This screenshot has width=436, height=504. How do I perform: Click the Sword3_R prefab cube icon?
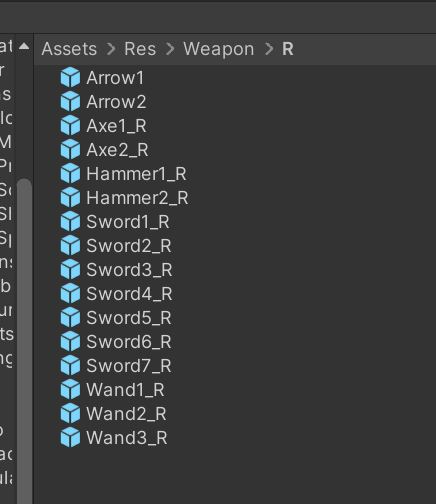click(x=70, y=269)
